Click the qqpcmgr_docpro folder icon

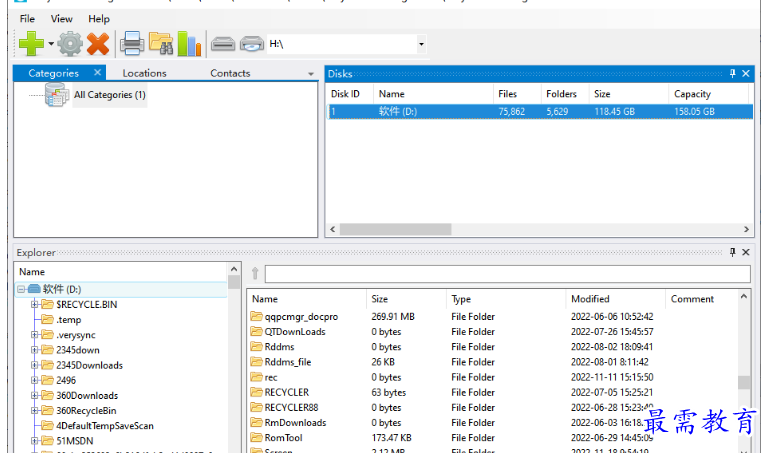tap(257, 316)
